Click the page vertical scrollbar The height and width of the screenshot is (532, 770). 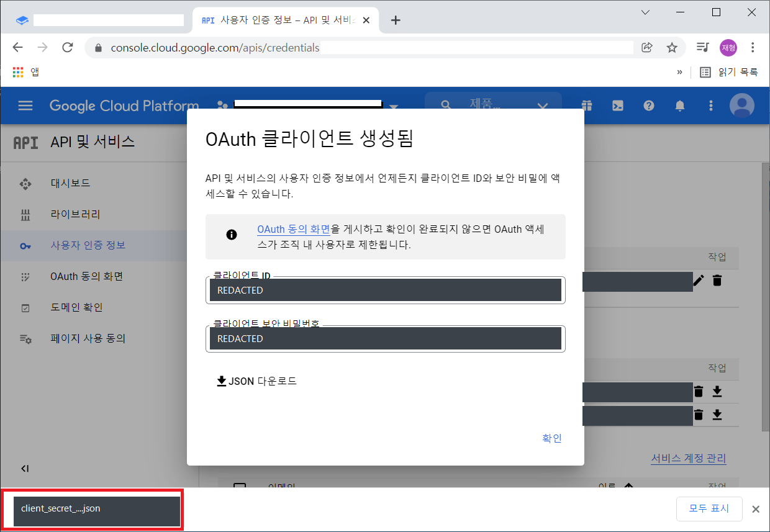pos(766,297)
